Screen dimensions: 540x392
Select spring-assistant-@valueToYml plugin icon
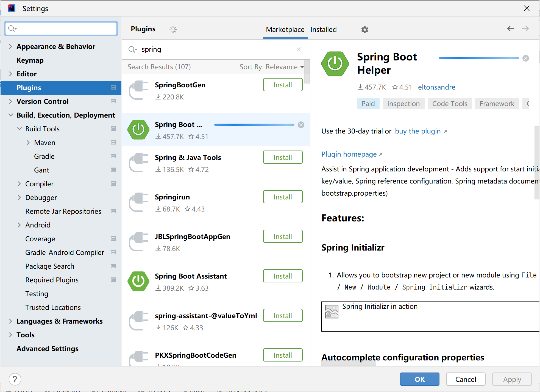pos(138,321)
